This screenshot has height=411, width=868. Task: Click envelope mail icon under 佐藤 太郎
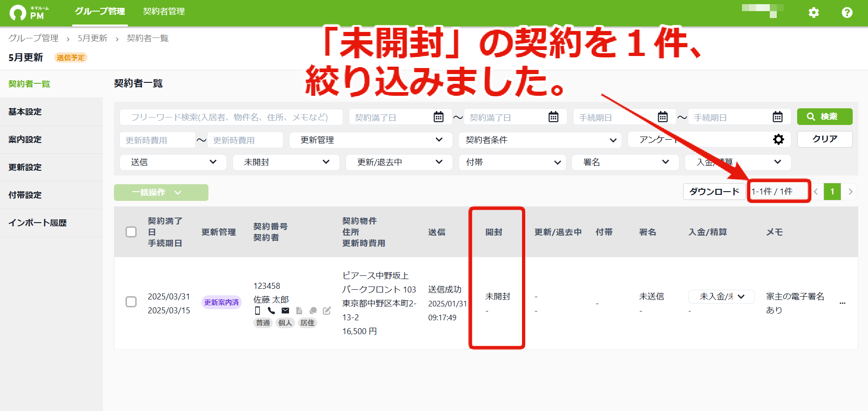tap(285, 311)
